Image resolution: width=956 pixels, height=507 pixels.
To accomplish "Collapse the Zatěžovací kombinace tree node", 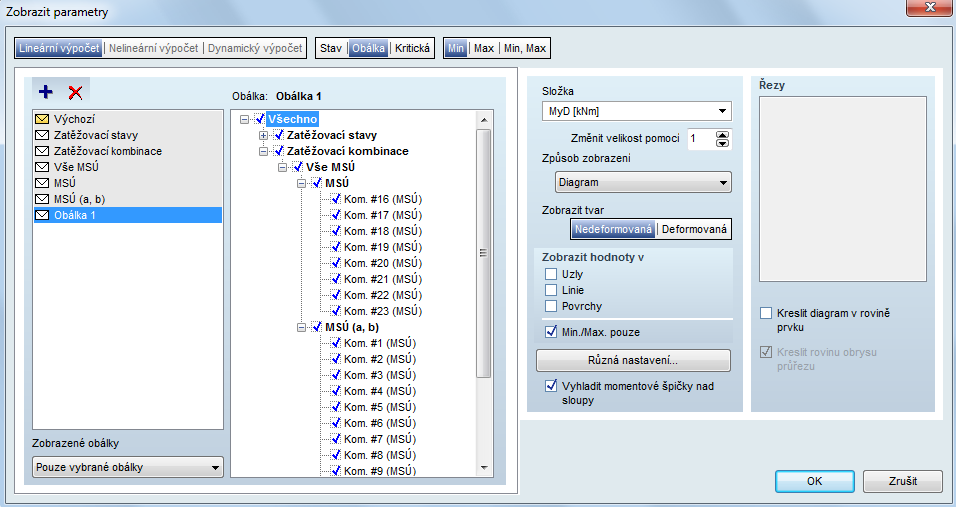I will 263,151.
